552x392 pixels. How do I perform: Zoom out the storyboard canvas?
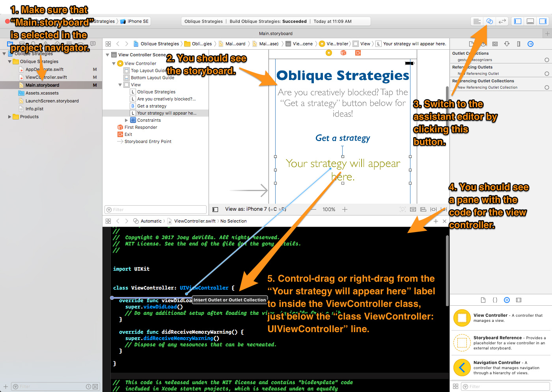[x=314, y=209]
